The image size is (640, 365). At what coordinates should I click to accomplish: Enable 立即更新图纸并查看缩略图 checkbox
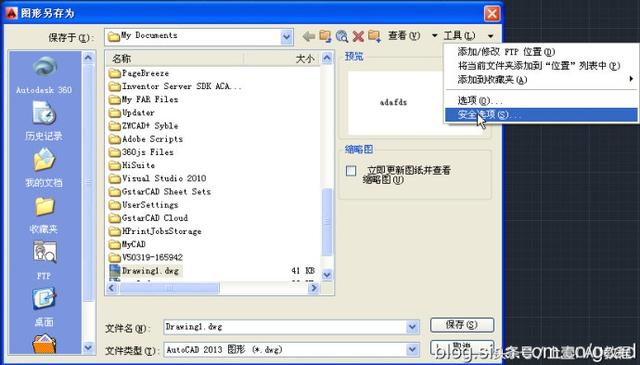coord(351,171)
